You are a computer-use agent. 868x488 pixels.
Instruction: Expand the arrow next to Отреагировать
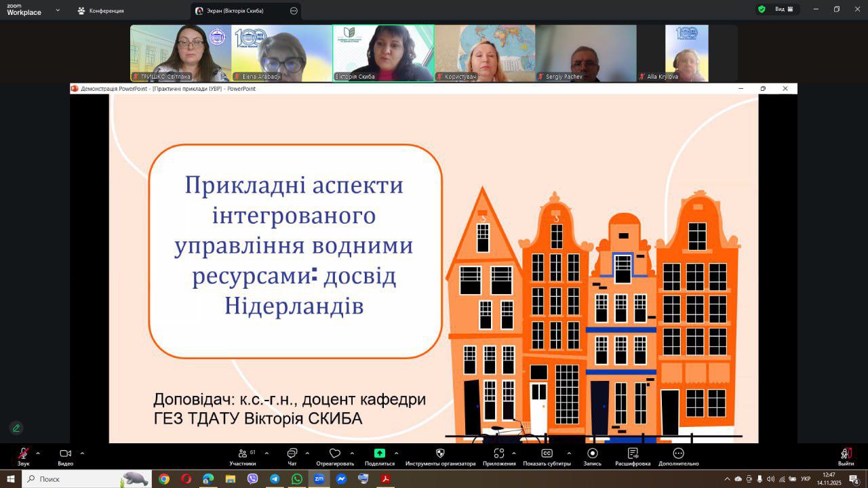352,453
